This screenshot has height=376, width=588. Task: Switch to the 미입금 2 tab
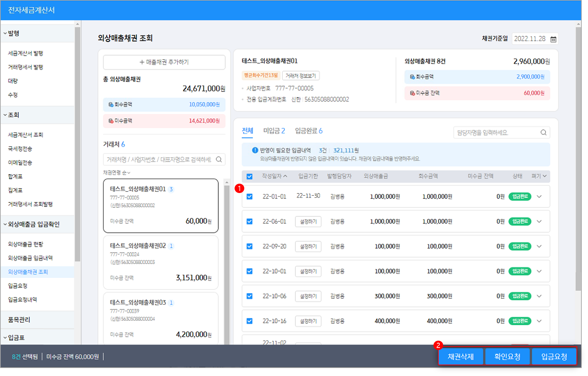tap(274, 131)
